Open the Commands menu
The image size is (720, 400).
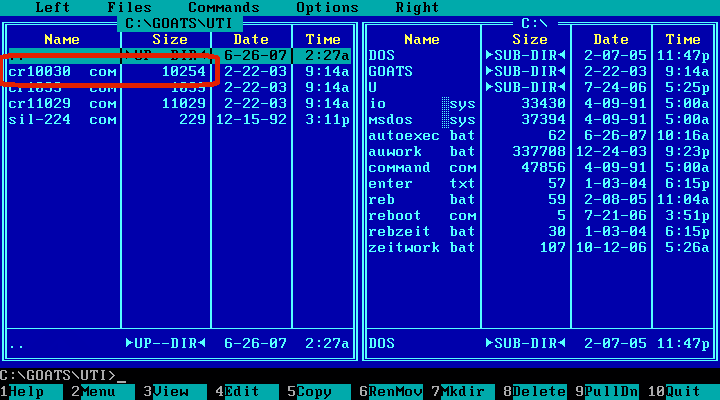click(x=224, y=8)
